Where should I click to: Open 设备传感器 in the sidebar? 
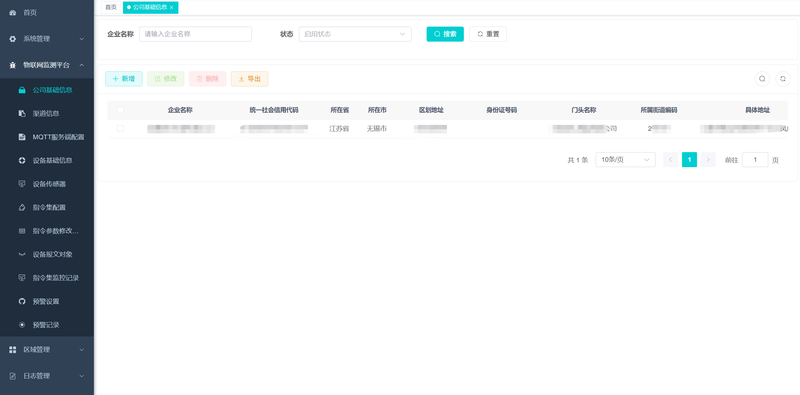click(x=47, y=184)
